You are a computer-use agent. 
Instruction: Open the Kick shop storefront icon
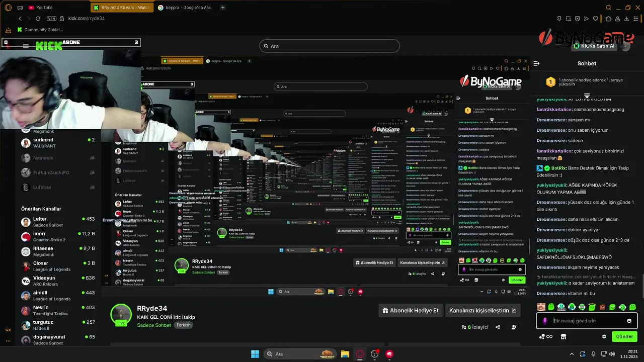click(563, 336)
